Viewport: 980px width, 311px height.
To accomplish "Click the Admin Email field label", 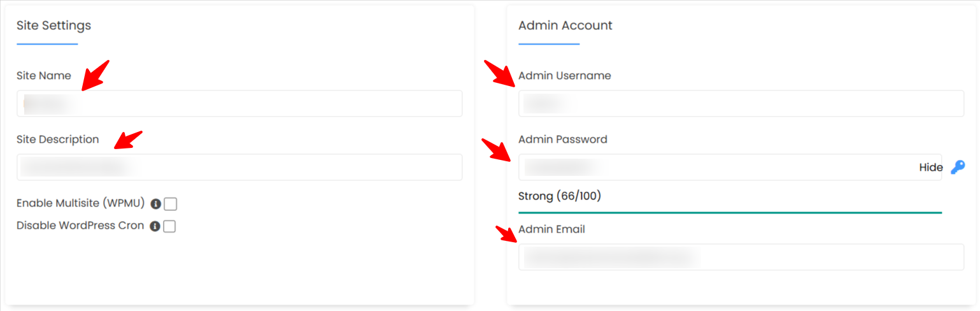I will pos(551,229).
